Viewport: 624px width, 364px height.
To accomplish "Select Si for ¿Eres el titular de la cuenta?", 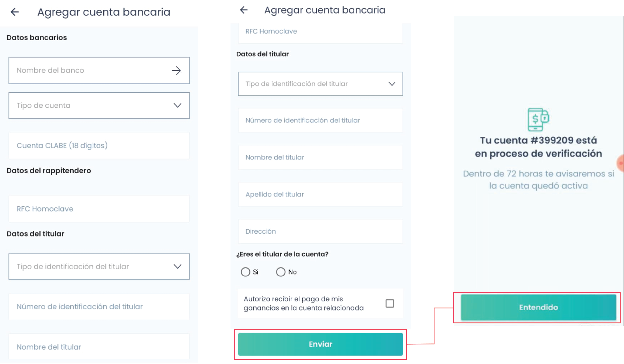I will (245, 272).
